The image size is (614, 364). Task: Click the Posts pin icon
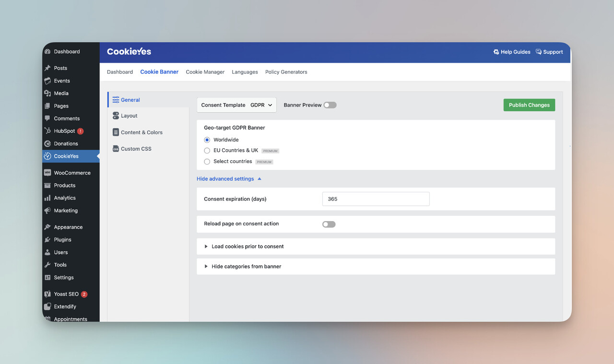(x=47, y=68)
